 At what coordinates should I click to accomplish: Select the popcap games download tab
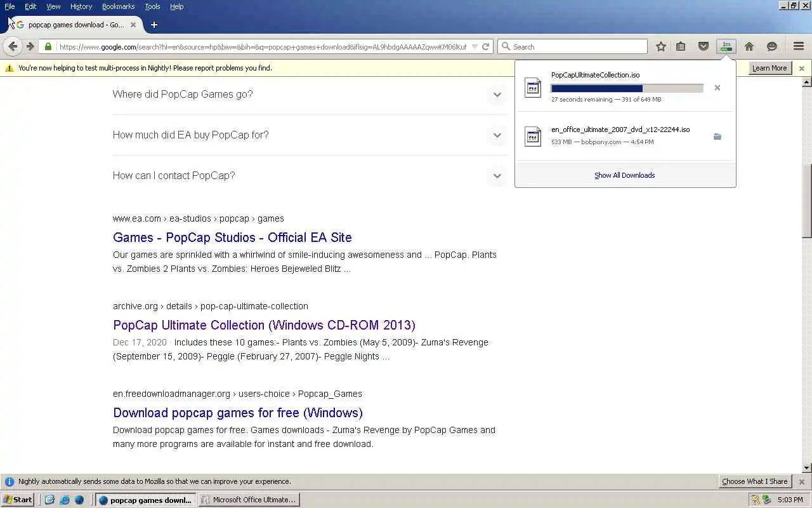76,25
